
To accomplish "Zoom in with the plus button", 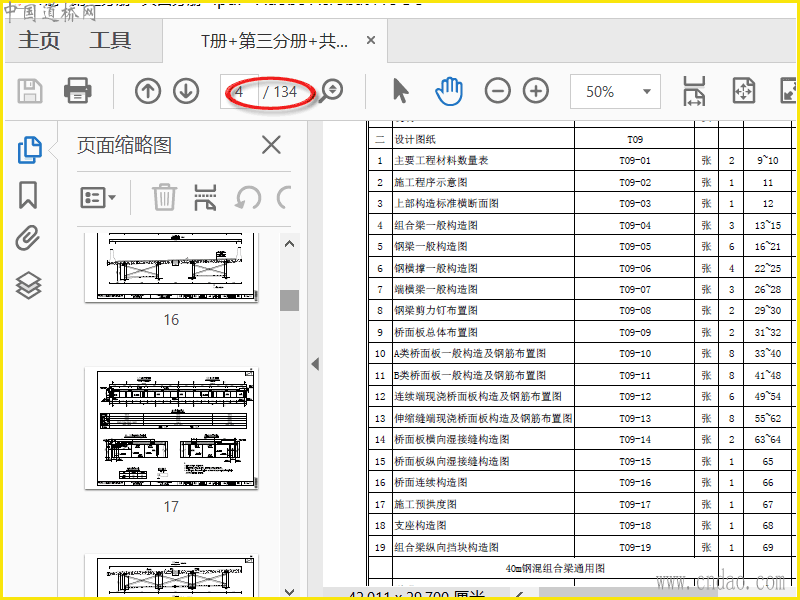I will click(536, 91).
